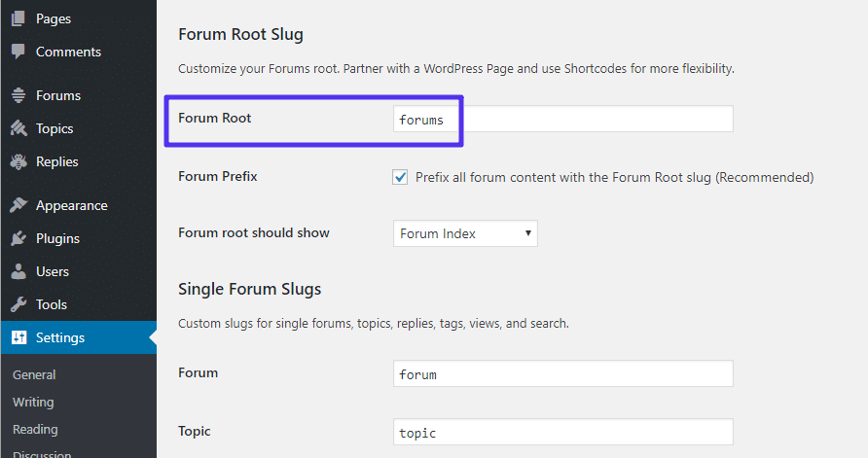Click the Pages icon in sidebar
868x458 pixels.
(x=18, y=18)
